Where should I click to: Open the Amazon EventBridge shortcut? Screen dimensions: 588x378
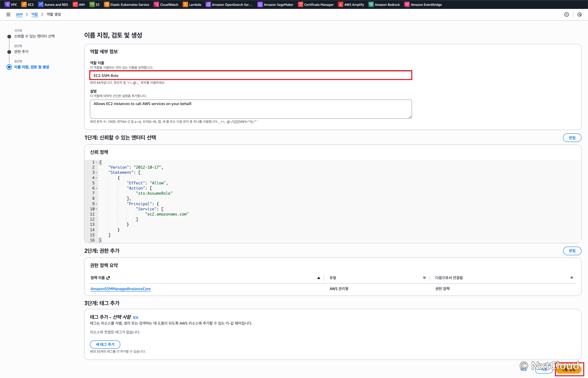pos(423,4)
